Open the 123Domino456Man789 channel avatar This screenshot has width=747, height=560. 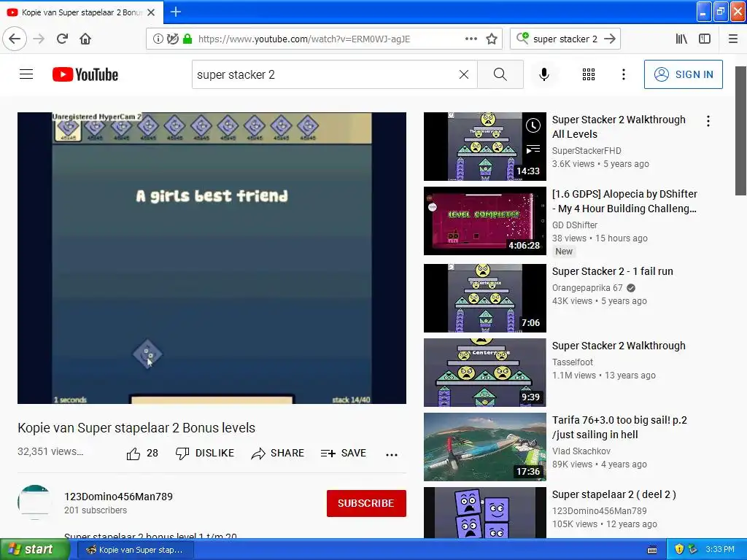pyautogui.click(x=35, y=502)
